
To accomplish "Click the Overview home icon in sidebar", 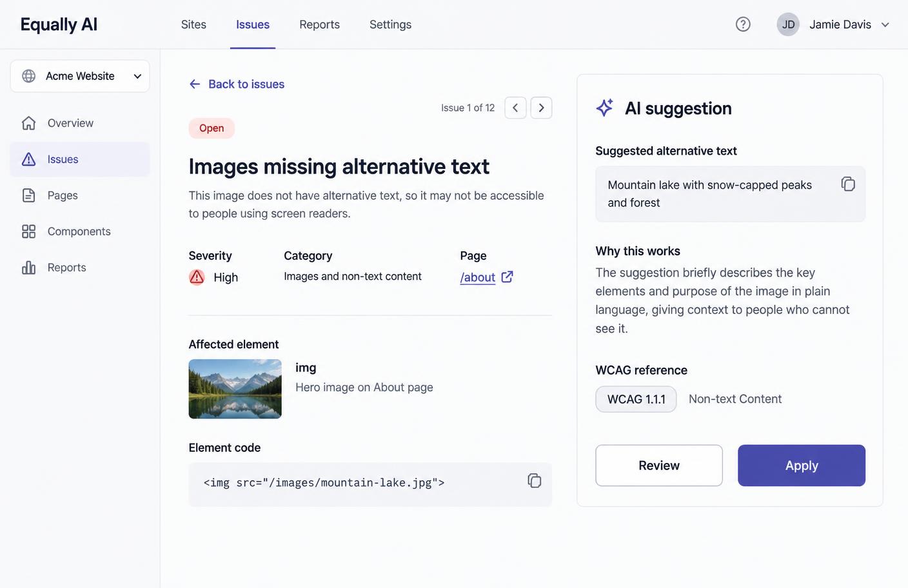I will (x=29, y=123).
